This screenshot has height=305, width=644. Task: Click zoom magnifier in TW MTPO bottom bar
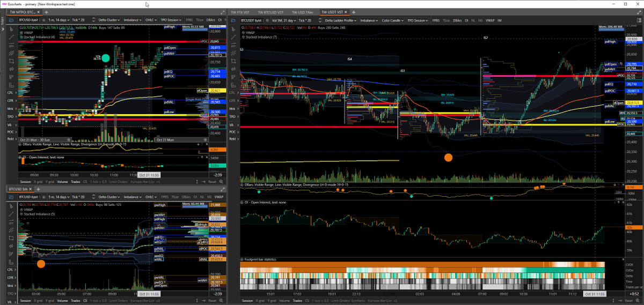(221, 182)
